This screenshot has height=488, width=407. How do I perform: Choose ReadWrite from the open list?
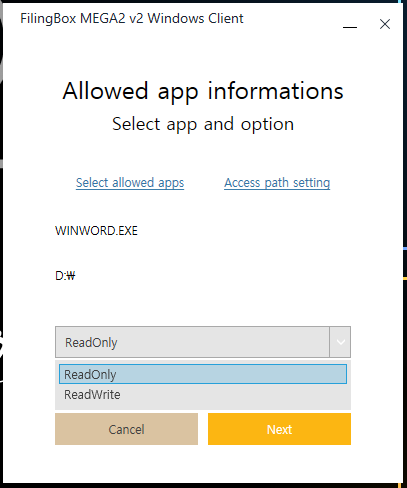click(203, 395)
